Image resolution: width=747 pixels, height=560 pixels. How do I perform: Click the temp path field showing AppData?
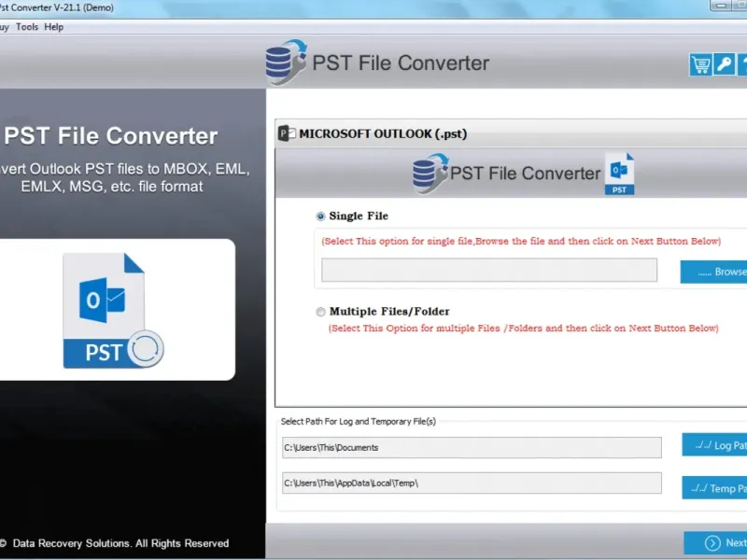(x=472, y=483)
